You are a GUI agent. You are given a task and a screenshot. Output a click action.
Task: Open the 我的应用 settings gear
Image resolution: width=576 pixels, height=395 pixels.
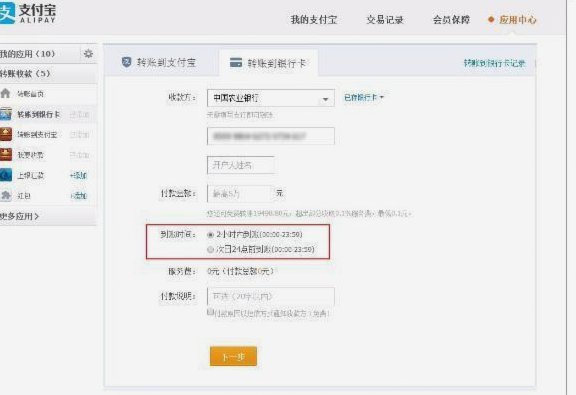point(88,54)
